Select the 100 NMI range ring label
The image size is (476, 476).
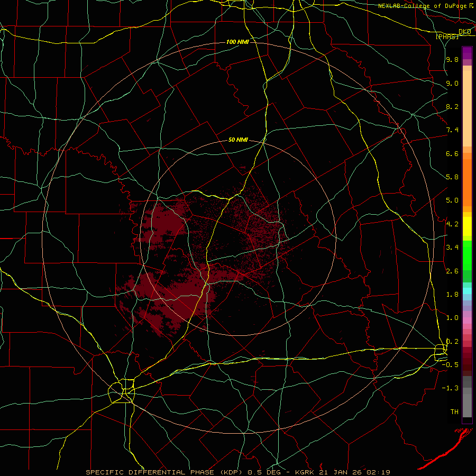[x=237, y=42]
